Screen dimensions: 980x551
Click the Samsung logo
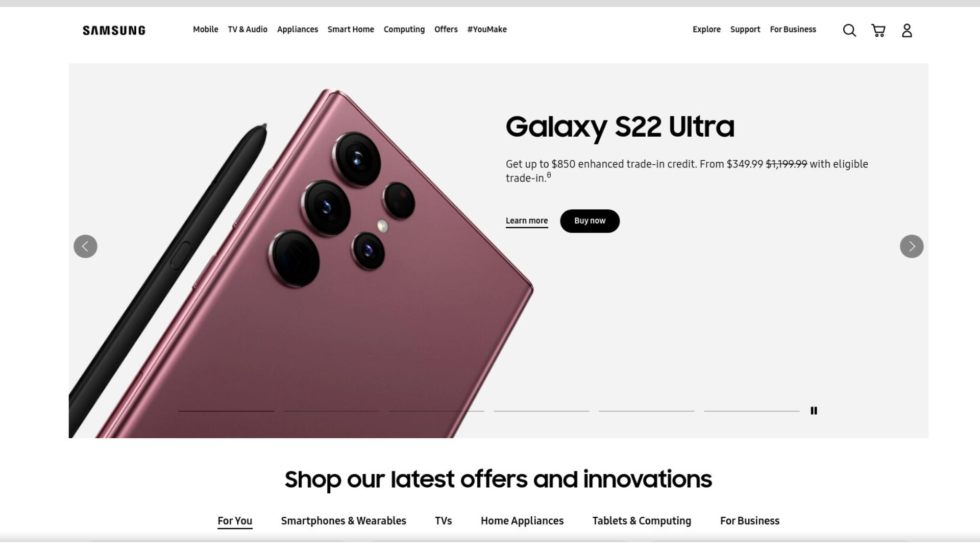click(x=114, y=31)
